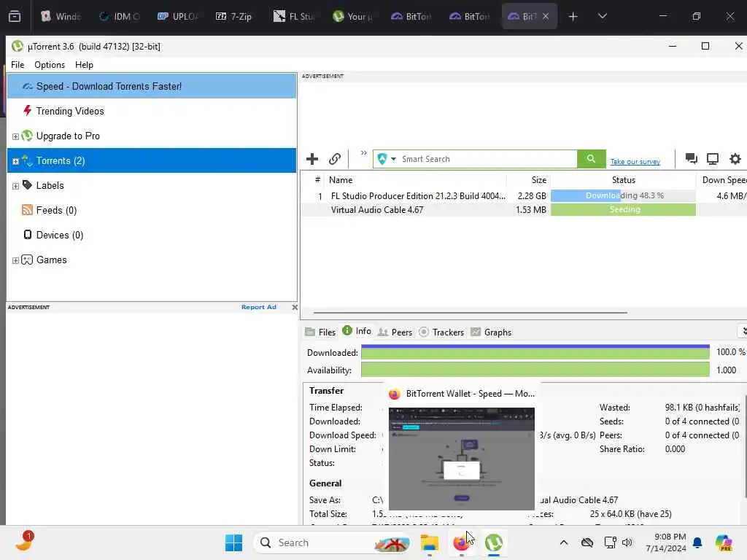Expand the Labels tree node
Screen dimensions: 747x560
(x=15, y=186)
